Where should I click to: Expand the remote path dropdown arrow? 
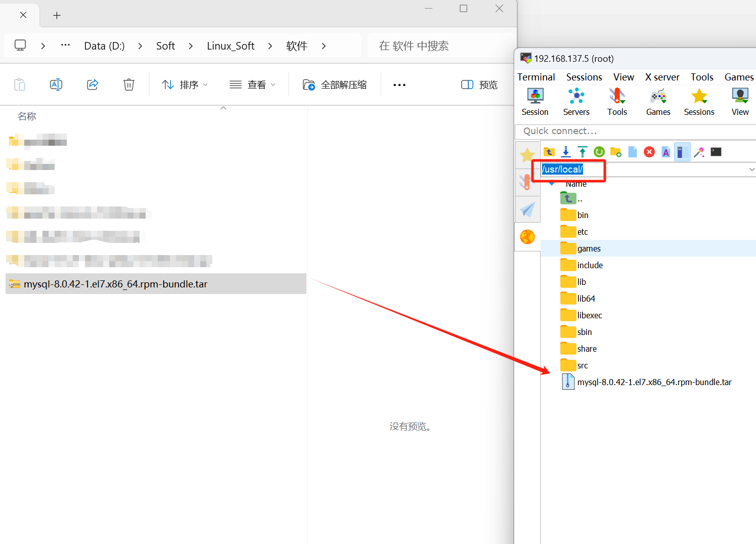point(751,170)
